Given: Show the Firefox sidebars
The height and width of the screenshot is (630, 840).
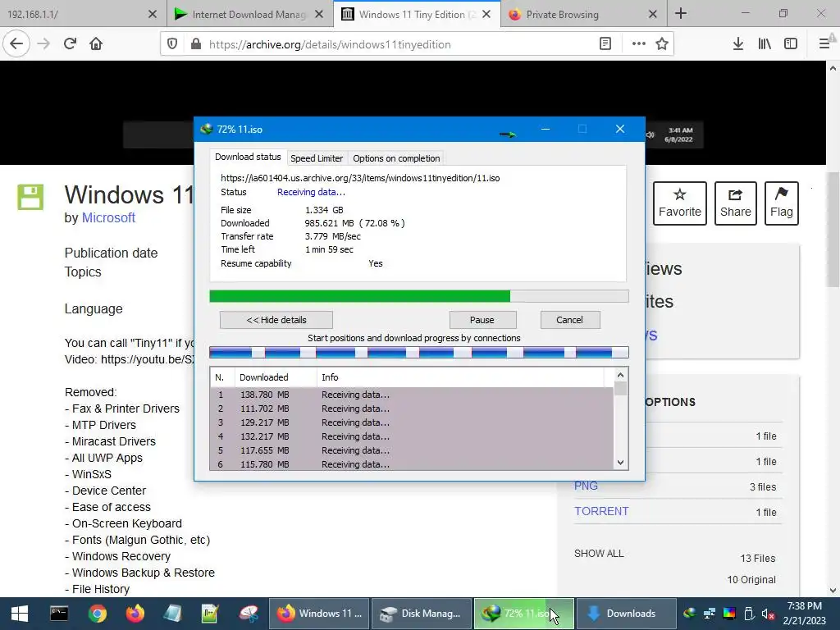Looking at the screenshot, I should point(791,44).
